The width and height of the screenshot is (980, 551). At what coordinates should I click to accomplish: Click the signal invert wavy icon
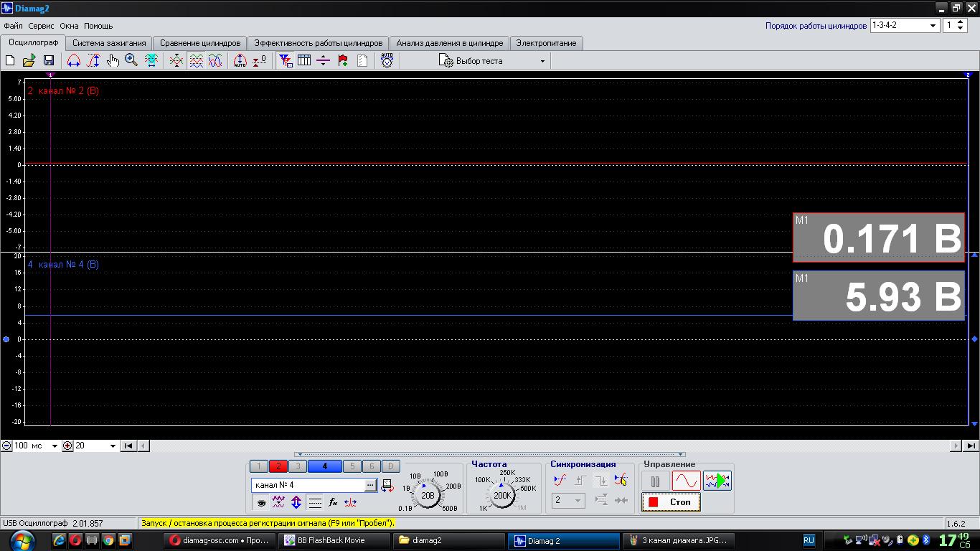click(x=278, y=503)
